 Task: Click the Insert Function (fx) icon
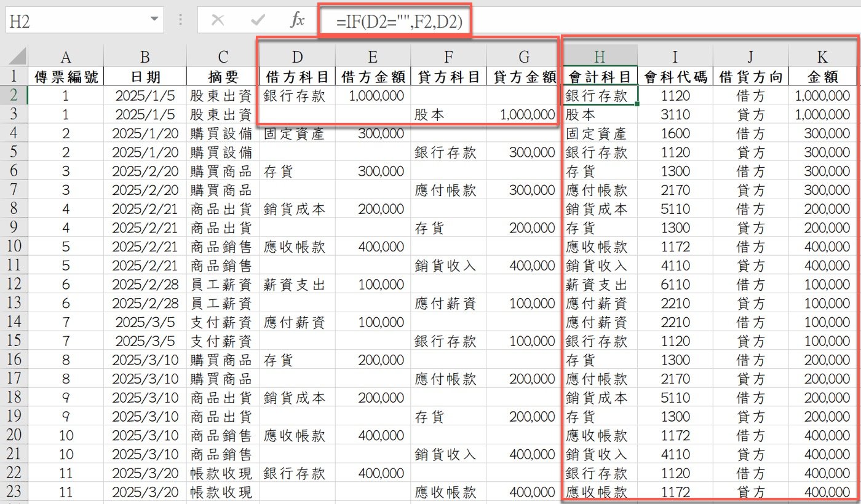click(297, 18)
